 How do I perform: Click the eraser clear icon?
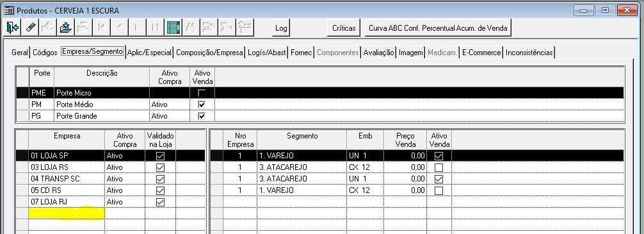(x=30, y=28)
